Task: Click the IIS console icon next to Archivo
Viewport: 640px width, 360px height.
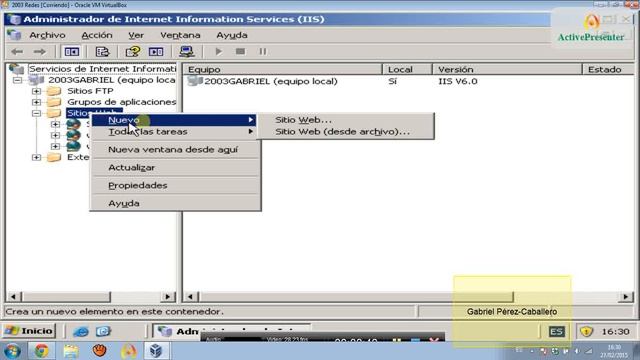Action: pos(14,35)
